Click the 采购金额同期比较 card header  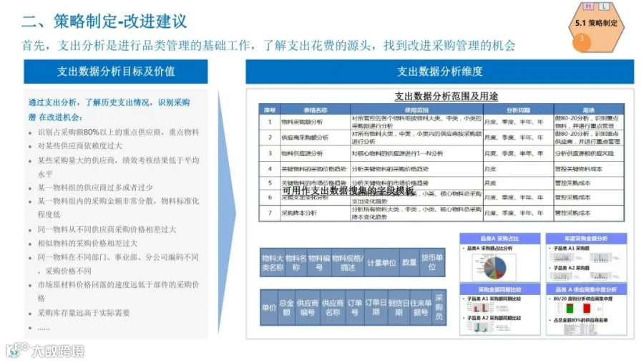click(x=499, y=289)
